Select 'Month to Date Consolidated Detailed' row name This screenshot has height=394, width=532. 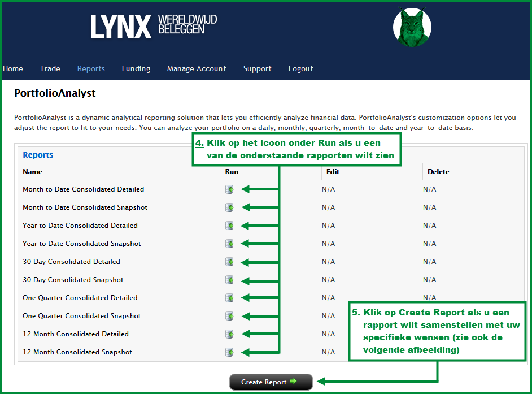[x=84, y=189]
